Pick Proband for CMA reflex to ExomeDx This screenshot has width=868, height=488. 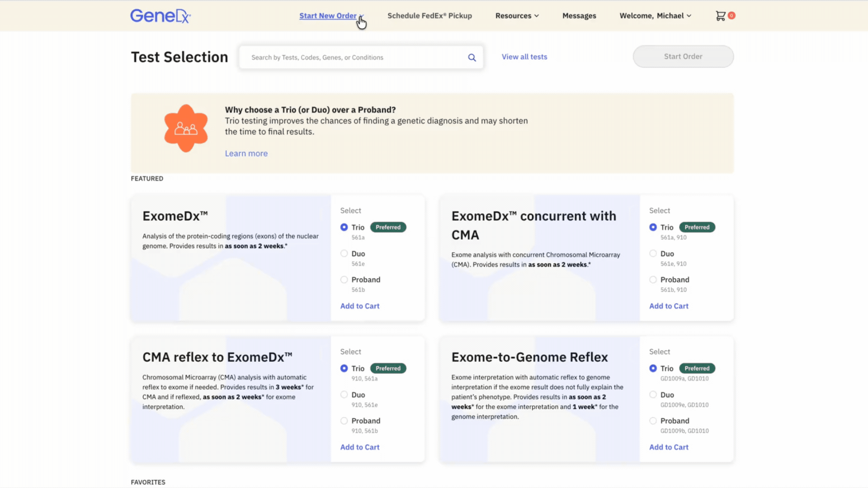click(344, 421)
